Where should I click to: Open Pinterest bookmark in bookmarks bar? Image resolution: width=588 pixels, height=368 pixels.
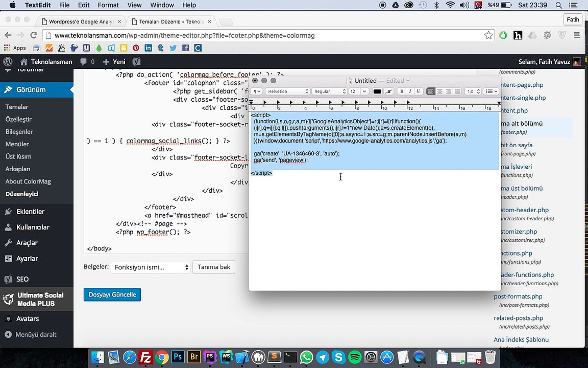tap(136, 48)
